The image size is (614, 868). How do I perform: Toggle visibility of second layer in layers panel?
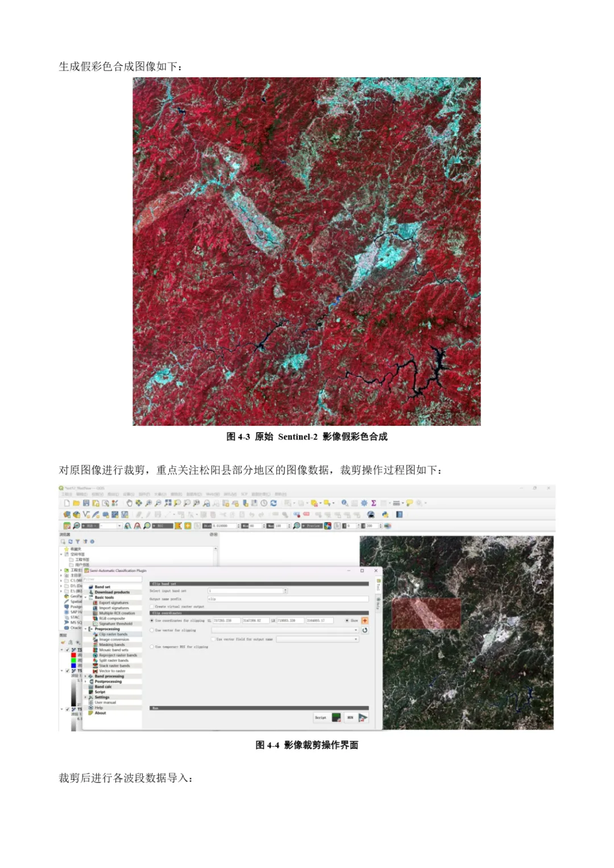pyautogui.click(x=67, y=671)
